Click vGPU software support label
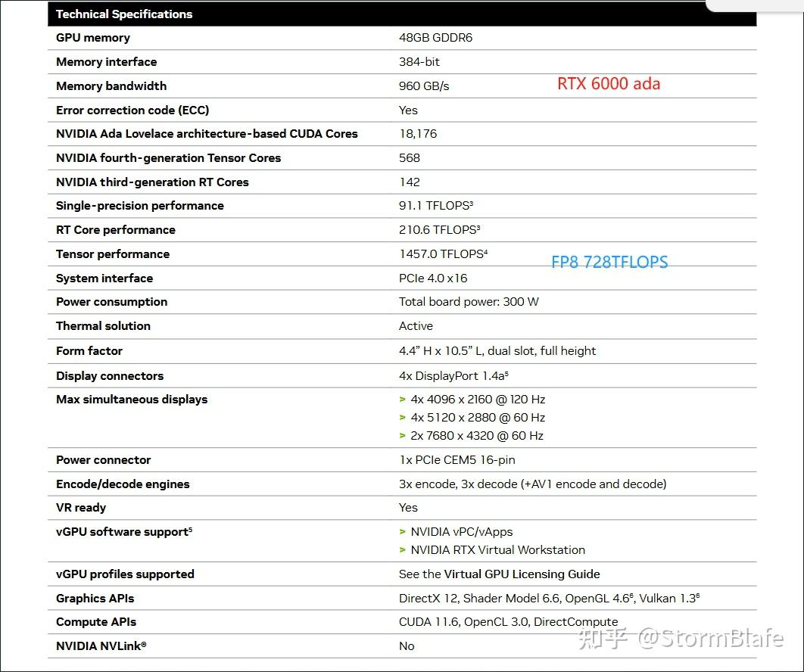This screenshot has width=804, height=672. (124, 532)
